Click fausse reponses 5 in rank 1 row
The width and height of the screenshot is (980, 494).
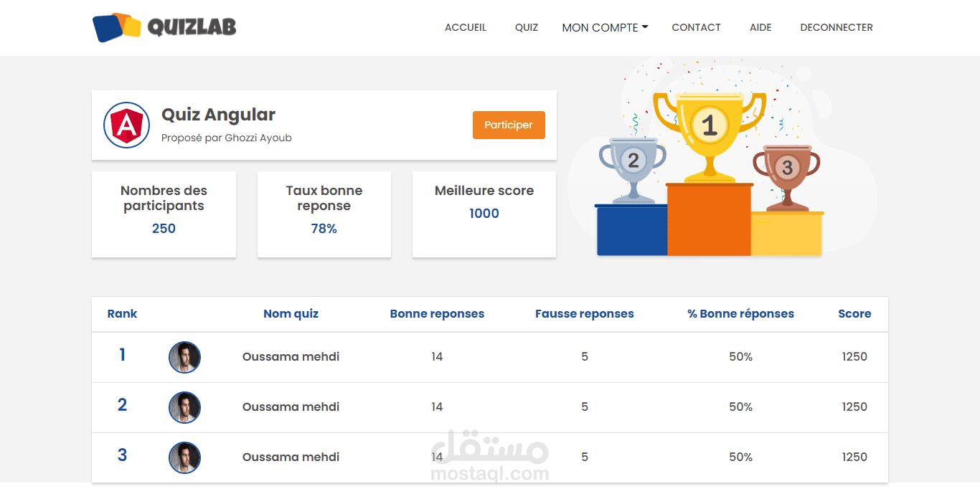(585, 356)
